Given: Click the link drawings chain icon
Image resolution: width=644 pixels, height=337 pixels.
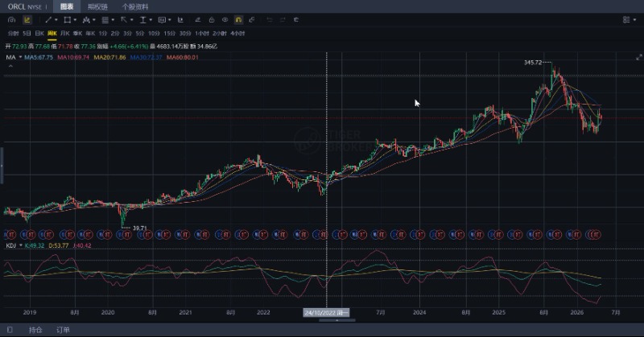Looking at the screenshot, I should pyautogui.click(x=252, y=19).
